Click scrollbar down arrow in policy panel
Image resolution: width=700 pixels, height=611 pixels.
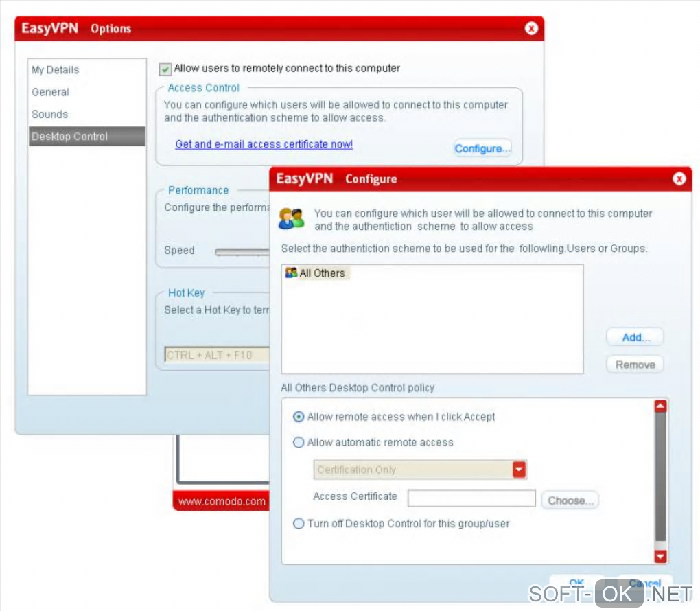(660, 556)
